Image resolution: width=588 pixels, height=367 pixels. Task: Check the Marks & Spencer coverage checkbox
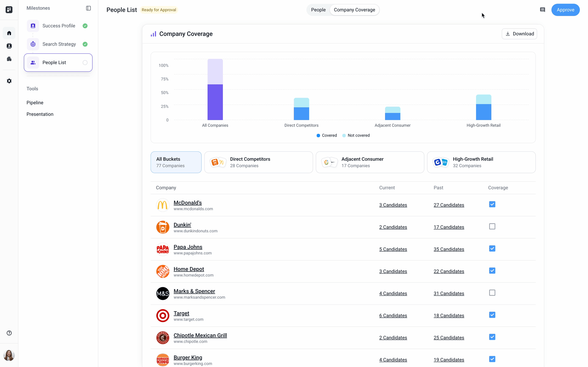[492, 293]
